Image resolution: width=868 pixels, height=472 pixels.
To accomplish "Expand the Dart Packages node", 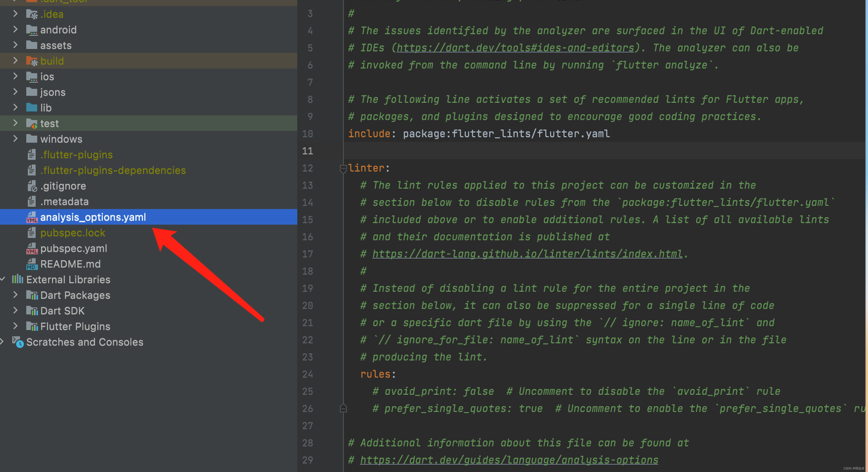I will (x=15, y=295).
